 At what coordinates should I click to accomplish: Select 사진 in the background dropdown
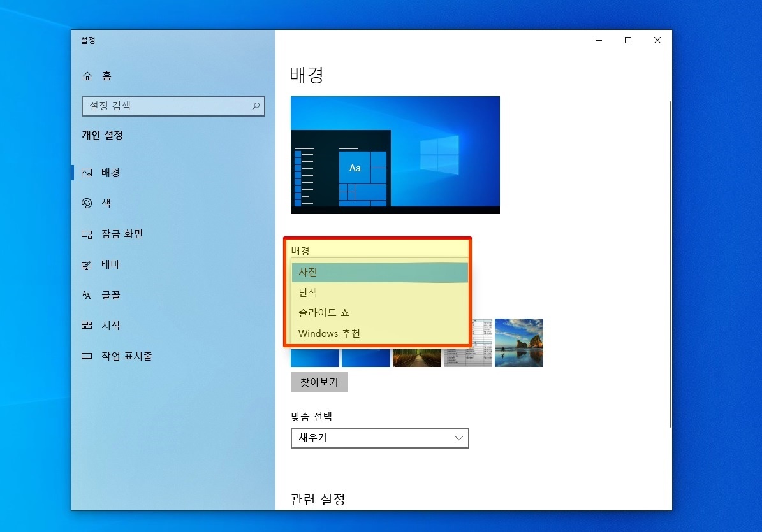380,272
